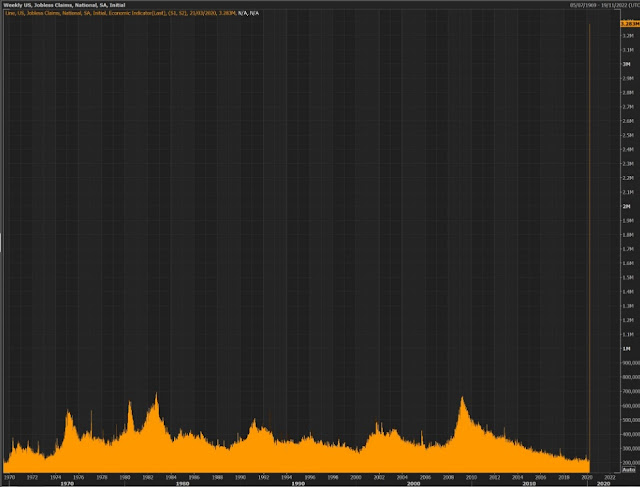640x487 pixels.
Task: Click the 1990 decade label on bottom axis
Action: point(298,484)
